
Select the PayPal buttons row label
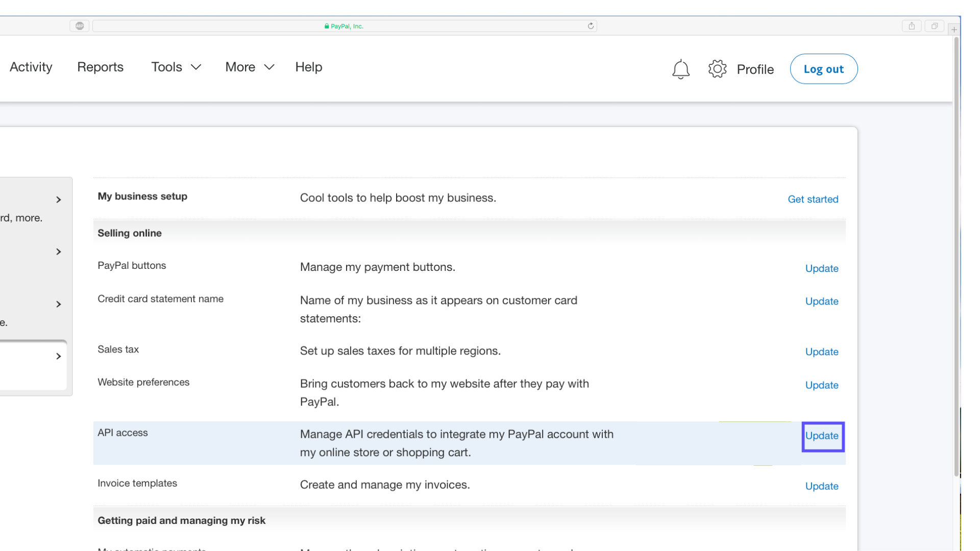[x=132, y=265]
